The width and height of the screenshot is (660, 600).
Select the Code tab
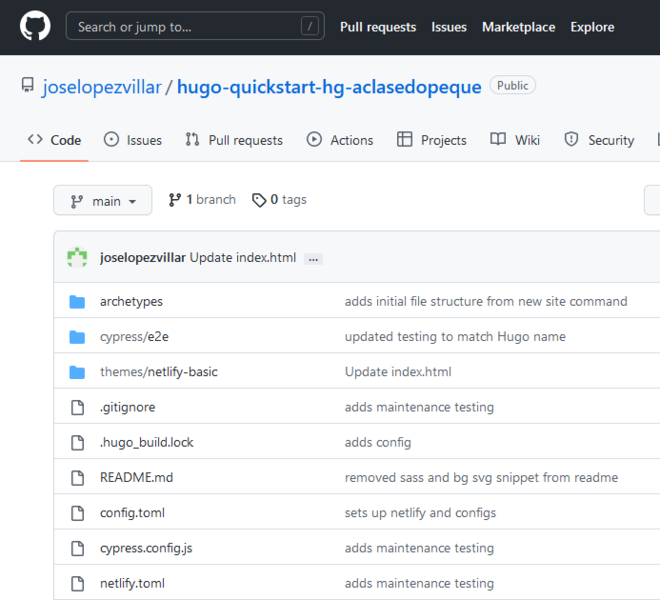(x=54, y=140)
